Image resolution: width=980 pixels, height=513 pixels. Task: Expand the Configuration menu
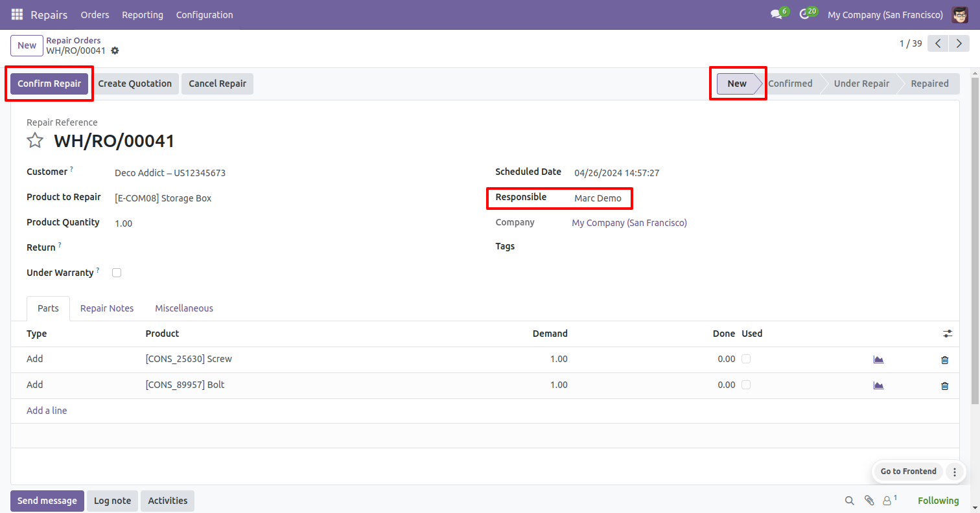point(204,14)
